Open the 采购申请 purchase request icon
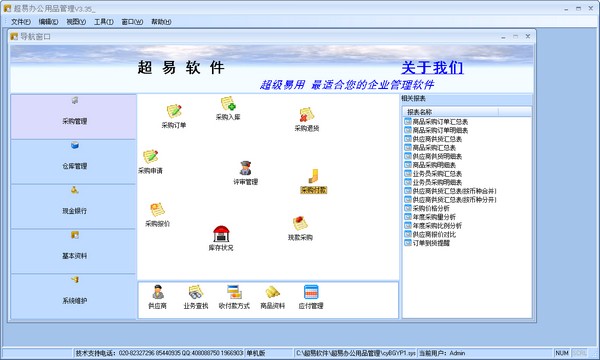The height and width of the screenshot is (360, 600). (150, 161)
